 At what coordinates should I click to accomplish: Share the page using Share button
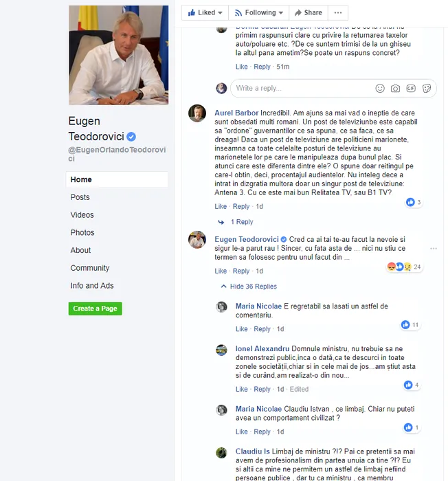(309, 12)
